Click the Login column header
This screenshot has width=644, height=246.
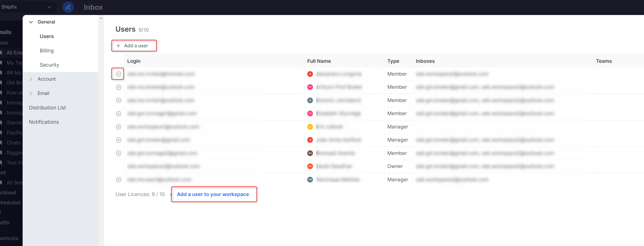(134, 61)
